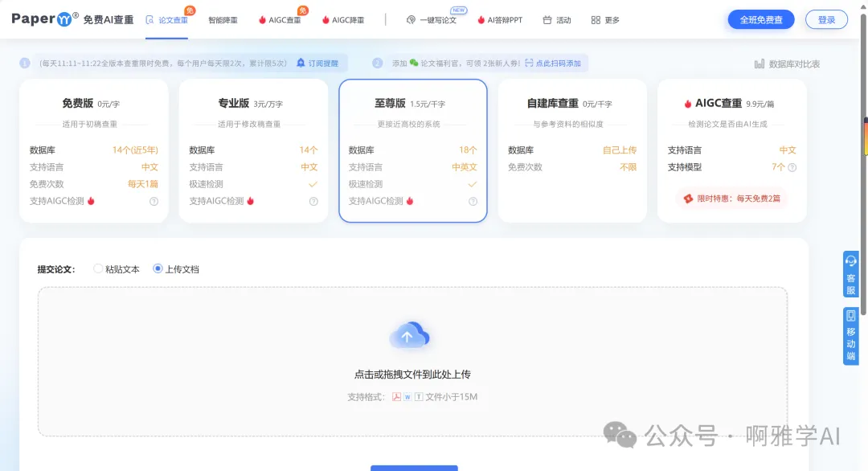Click help icon in 至尊版 card
This screenshot has height=471, width=868.
473,201
